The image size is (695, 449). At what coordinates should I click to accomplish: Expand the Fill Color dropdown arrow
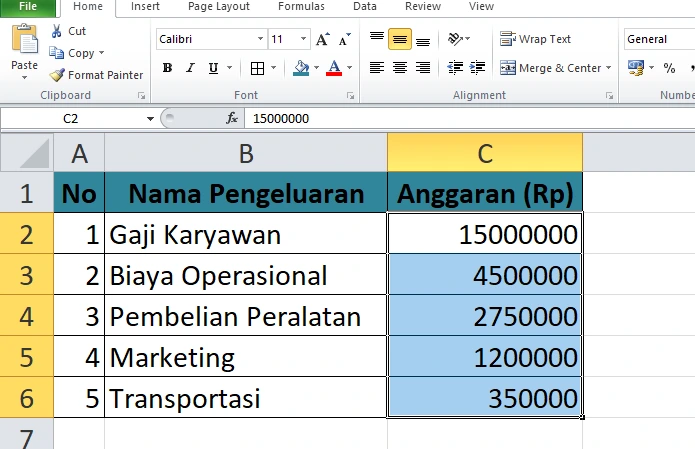click(316, 68)
